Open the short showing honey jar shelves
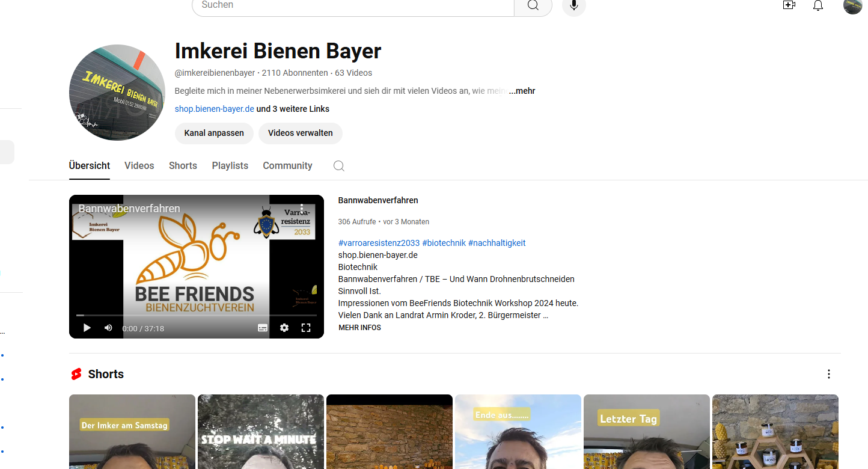Image resolution: width=868 pixels, height=469 pixels. pos(775,432)
